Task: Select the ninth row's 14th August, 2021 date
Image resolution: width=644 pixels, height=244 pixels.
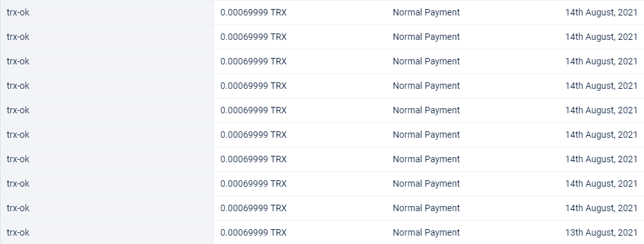Action: [601, 208]
